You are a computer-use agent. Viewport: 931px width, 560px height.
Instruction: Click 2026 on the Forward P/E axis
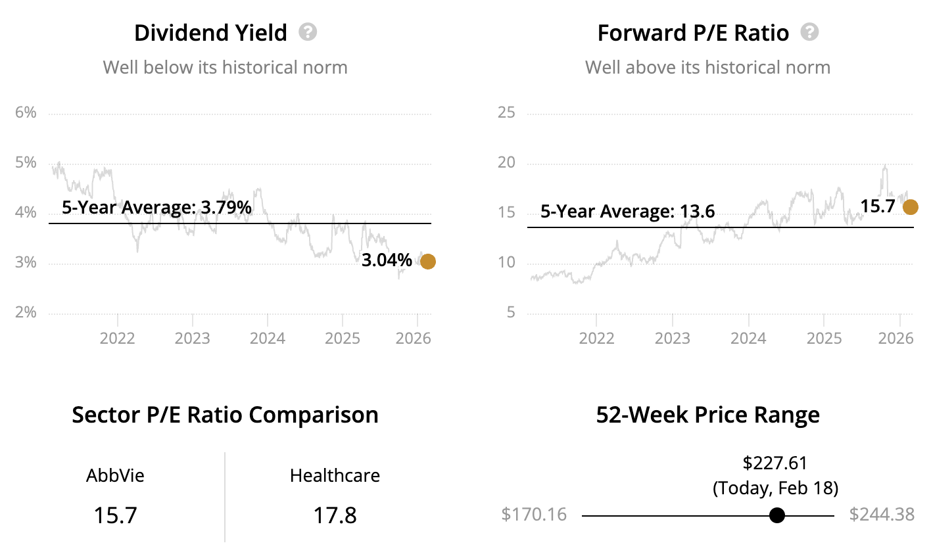(x=896, y=338)
